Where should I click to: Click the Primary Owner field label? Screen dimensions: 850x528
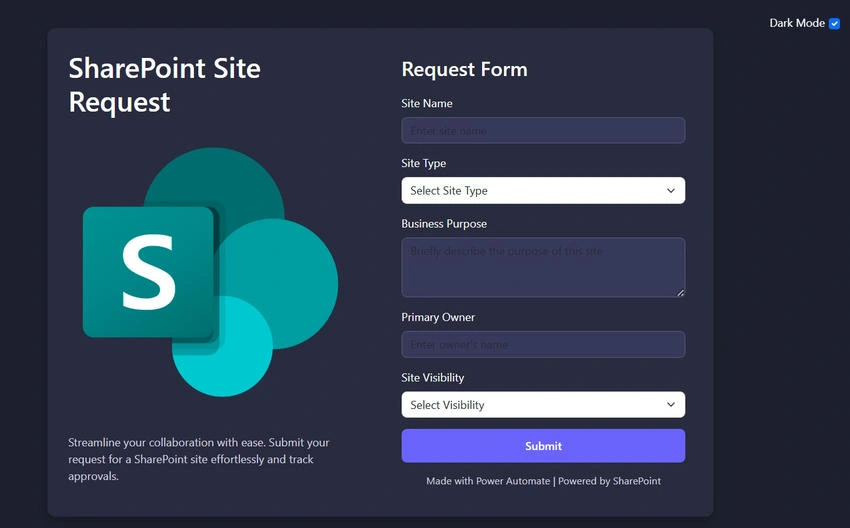438,318
